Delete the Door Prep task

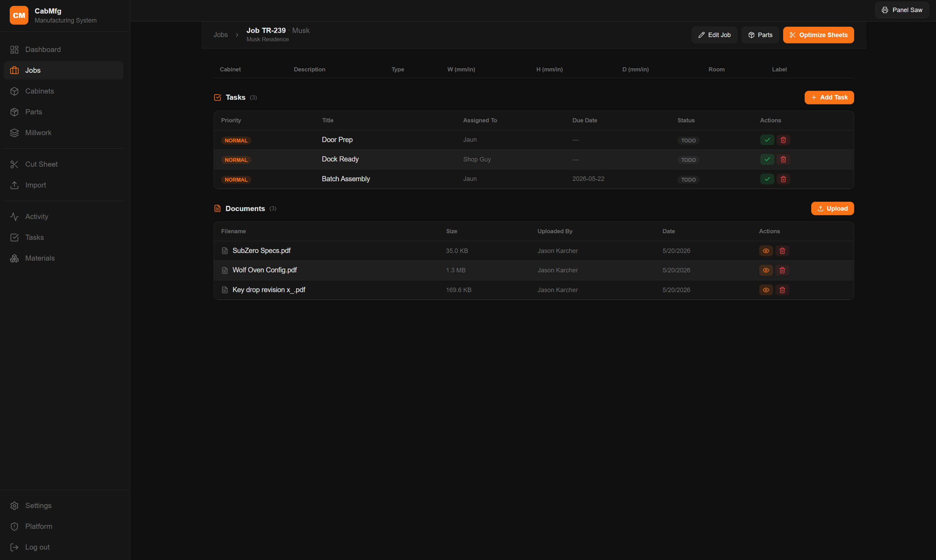tap(783, 140)
